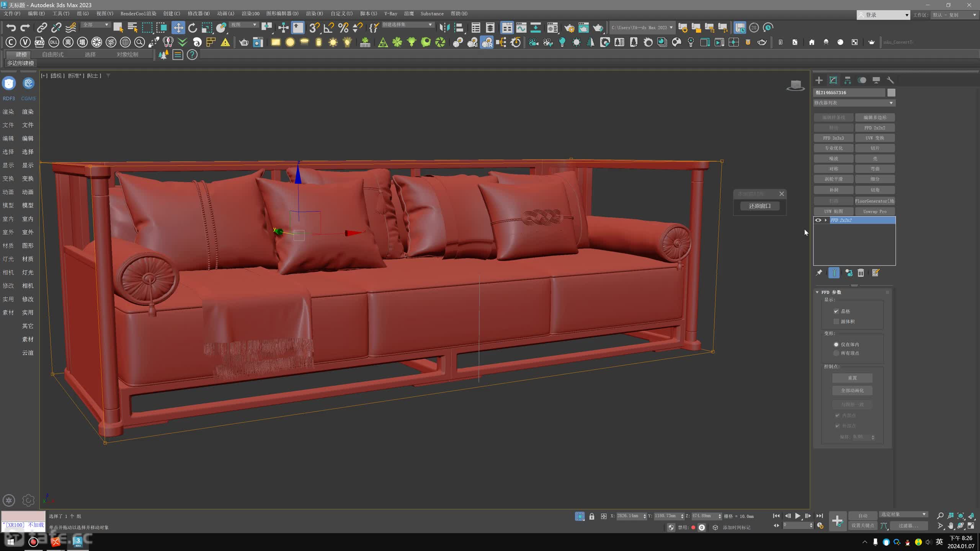980x551 pixels.
Task: Open the Motion command panel tab
Action: 862,80
